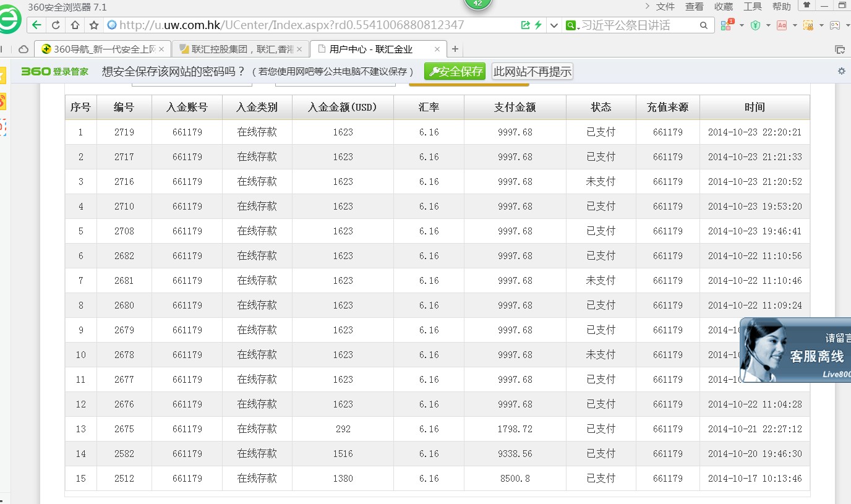851x504 pixels.
Task: Click 未支付 status in row 7
Action: (x=601, y=280)
